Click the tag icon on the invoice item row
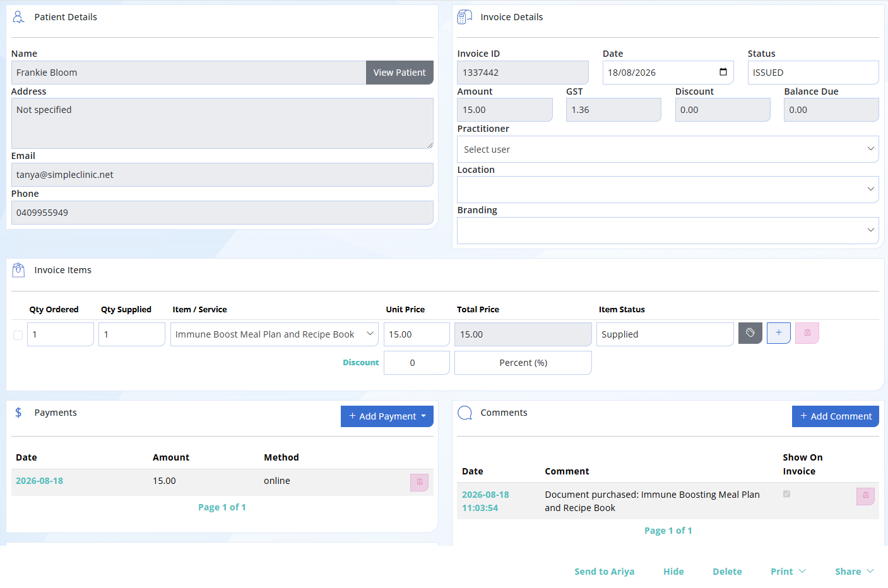Screen dimensions: 888x588 click(x=750, y=333)
